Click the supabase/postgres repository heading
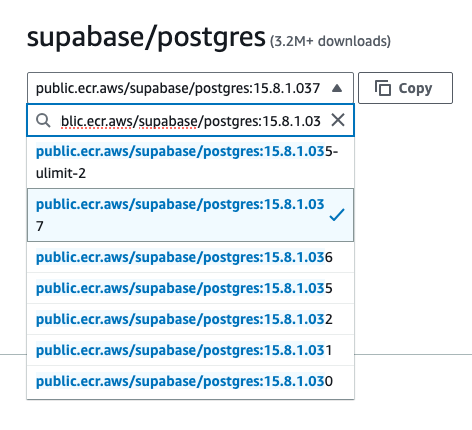The height and width of the screenshot is (430, 472). (146, 37)
